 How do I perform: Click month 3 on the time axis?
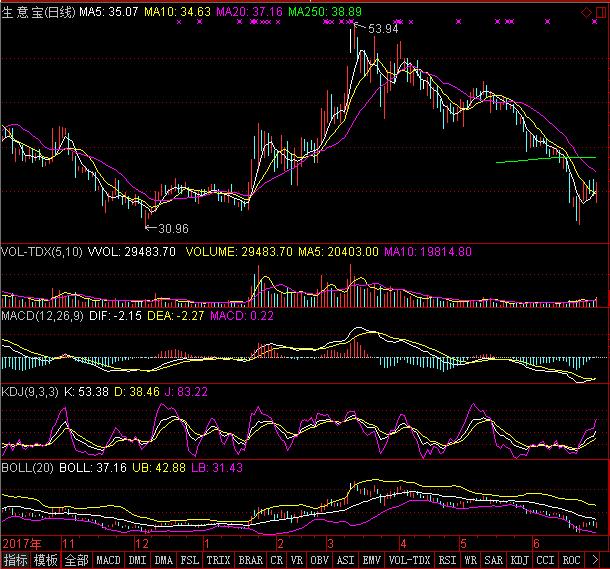(330, 543)
